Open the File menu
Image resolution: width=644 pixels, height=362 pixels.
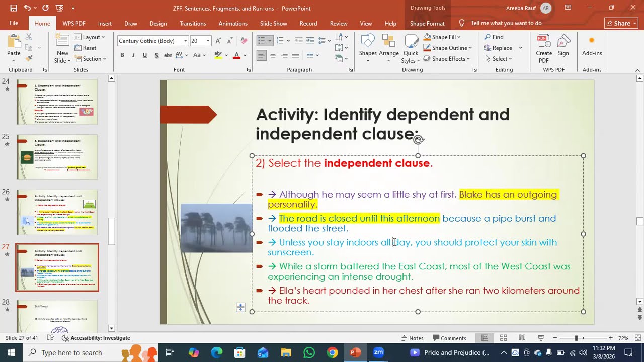point(14,23)
